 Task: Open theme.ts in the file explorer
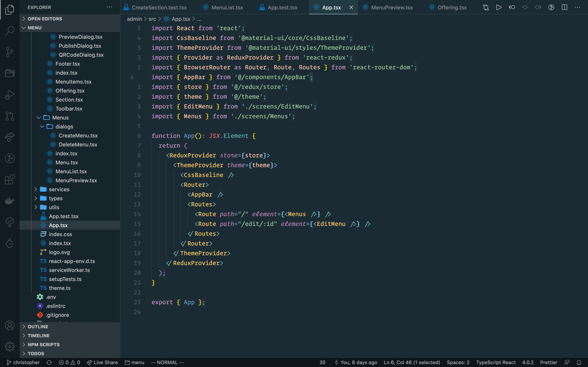(60, 288)
